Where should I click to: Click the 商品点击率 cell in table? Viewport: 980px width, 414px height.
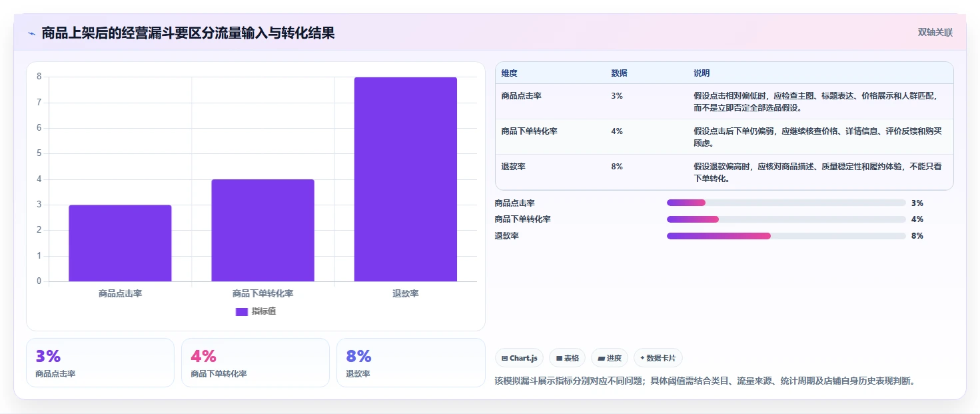point(522,96)
